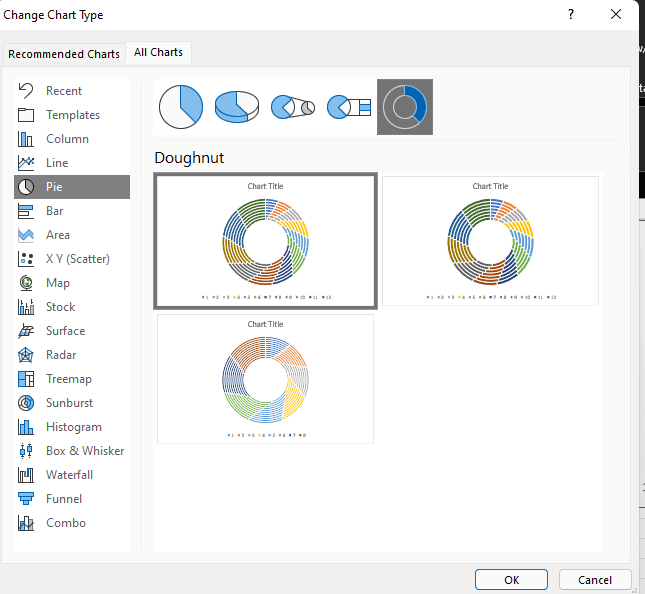Switch to the Recommended Charts tab
Viewport: 645px width, 594px height.
coord(64,54)
